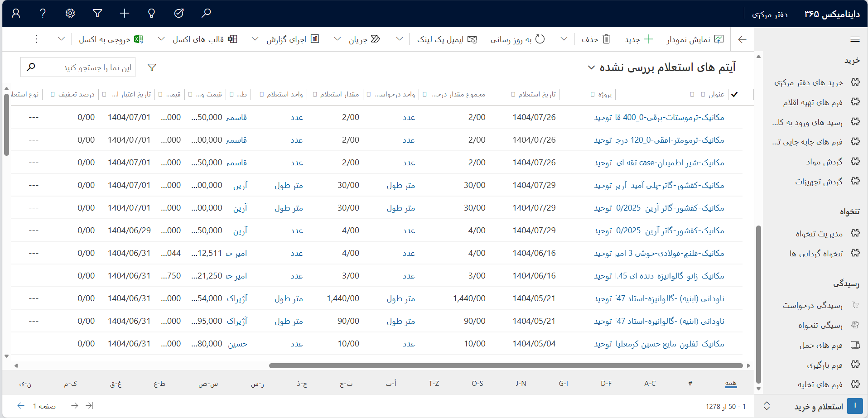The width and height of the screenshot is (868, 418).
Task: Open settings gear in top bar
Action: tap(70, 13)
